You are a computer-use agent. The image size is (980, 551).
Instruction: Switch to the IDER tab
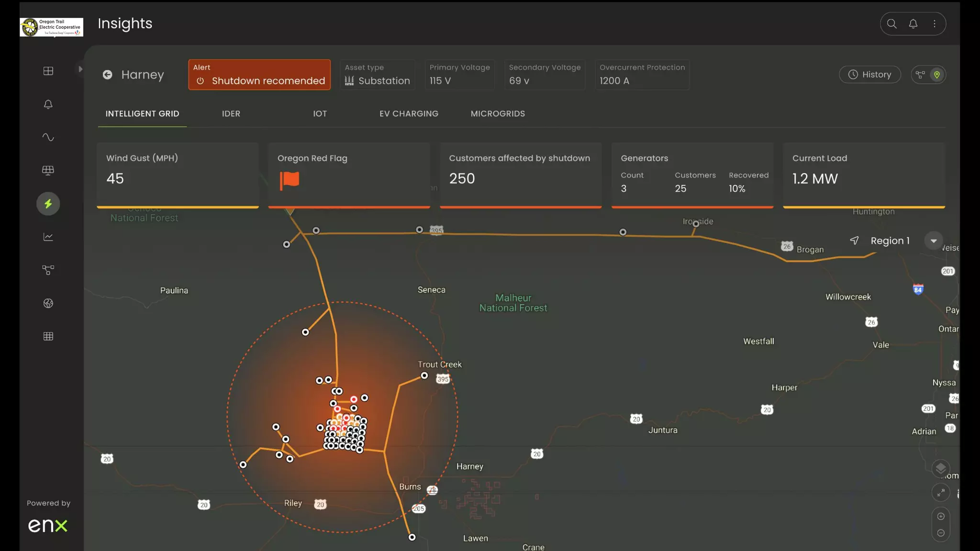point(231,114)
